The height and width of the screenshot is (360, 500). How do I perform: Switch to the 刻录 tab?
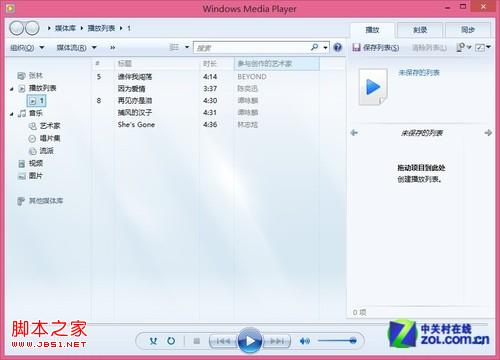[420, 30]
